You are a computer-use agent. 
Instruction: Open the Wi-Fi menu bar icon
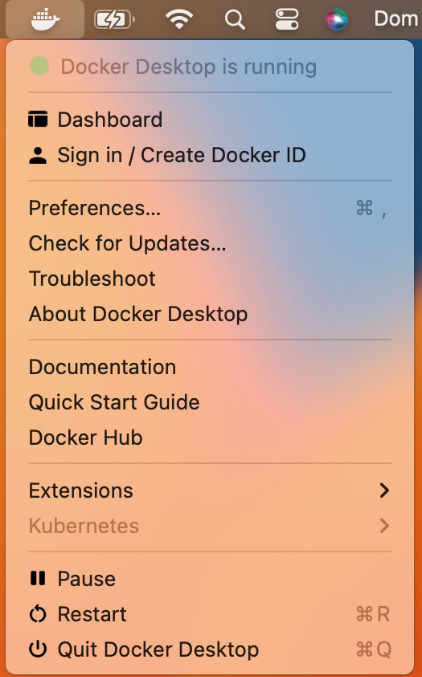point(179,19)
